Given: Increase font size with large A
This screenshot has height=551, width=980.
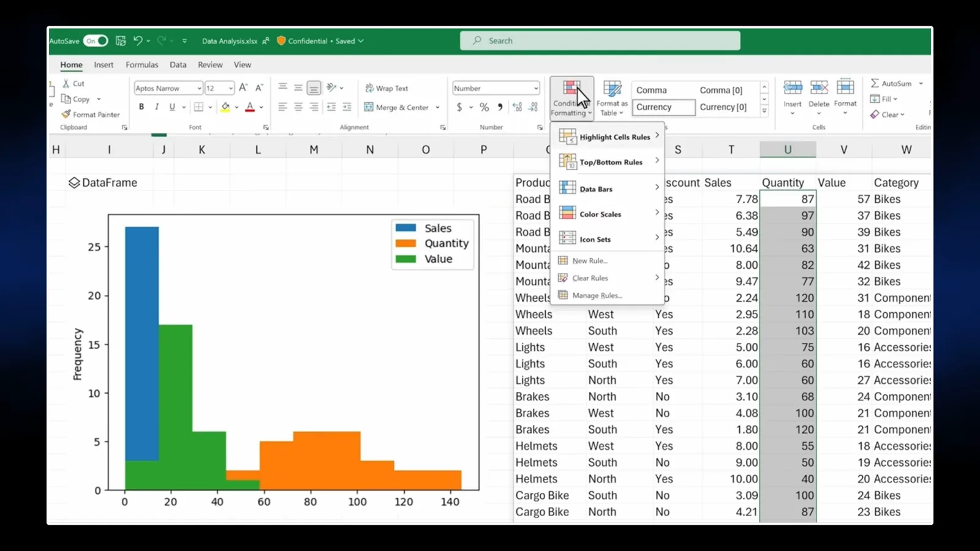Looking at the screenshot, I should pyautogui.click(x=243, y=88).
